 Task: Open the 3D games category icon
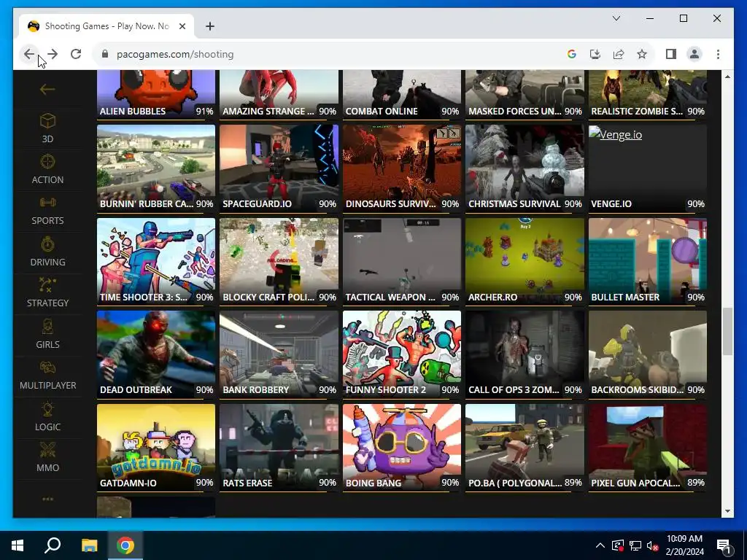(x=47, y=121)
